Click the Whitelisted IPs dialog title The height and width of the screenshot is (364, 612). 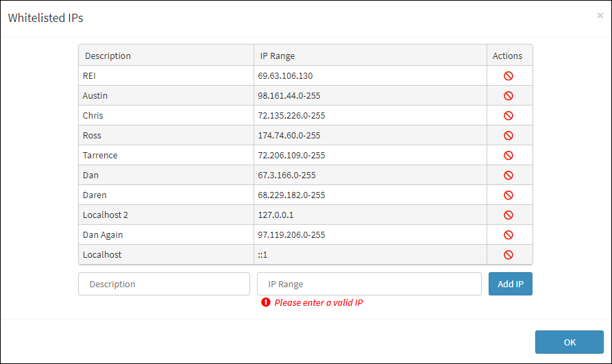(x=46, y=18)
